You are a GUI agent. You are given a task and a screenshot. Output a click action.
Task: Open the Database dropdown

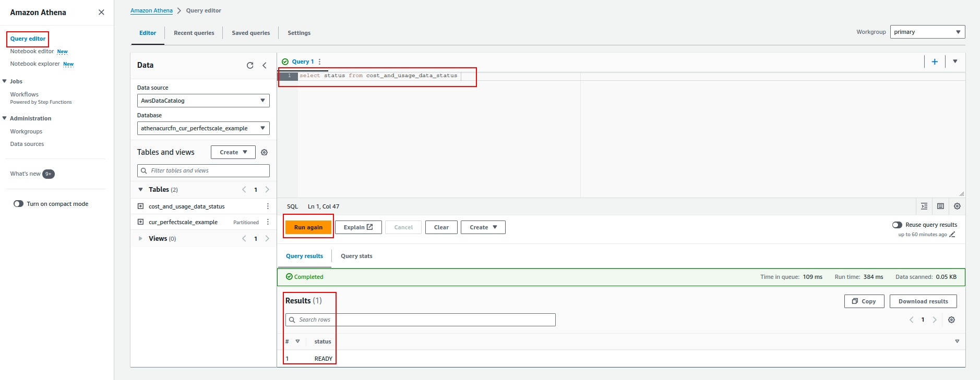point(203,128)
